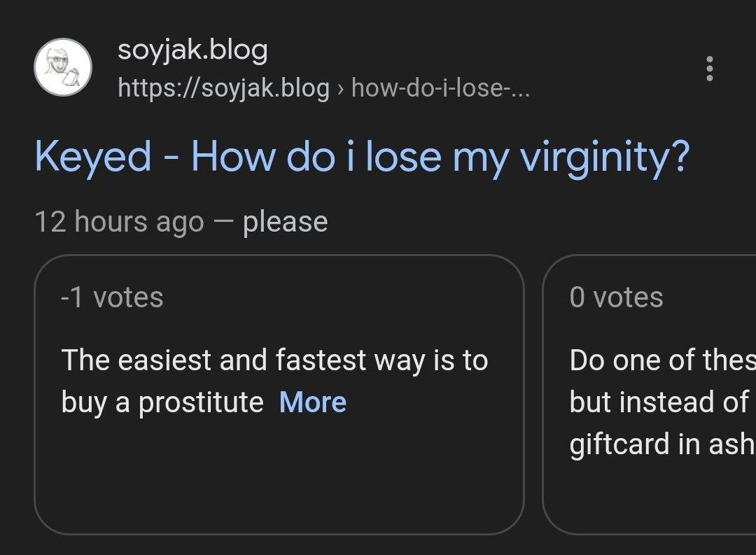Click the word "Keyed" in result title

point(92,156)
